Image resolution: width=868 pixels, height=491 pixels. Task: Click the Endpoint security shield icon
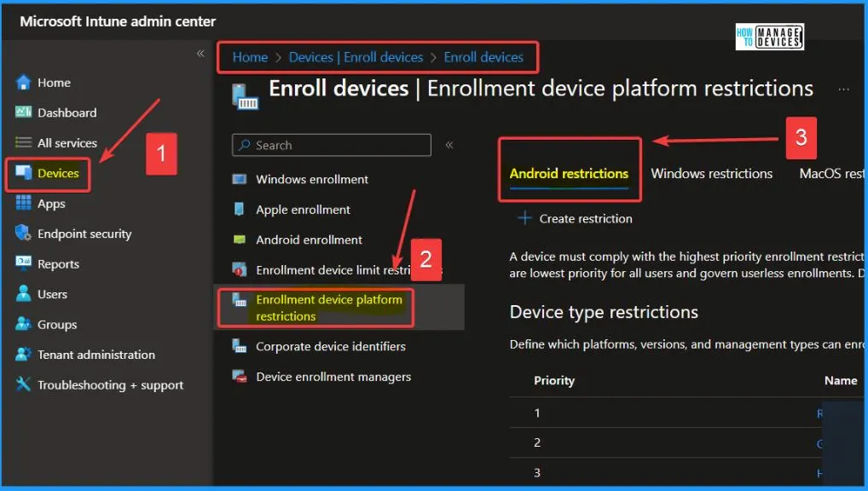tap(23, 234)
